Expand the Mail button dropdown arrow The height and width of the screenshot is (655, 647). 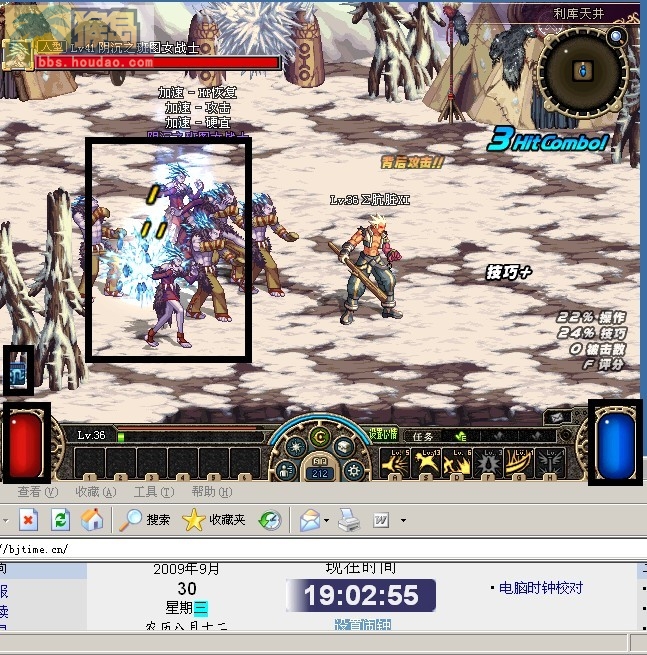(326, 520)
